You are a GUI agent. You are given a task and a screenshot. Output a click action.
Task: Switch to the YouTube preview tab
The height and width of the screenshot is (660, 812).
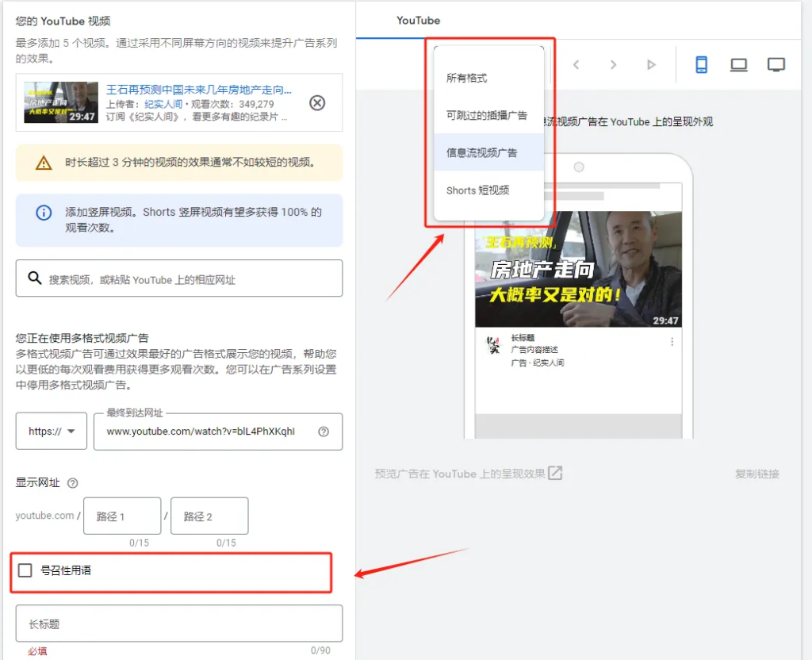419,21
